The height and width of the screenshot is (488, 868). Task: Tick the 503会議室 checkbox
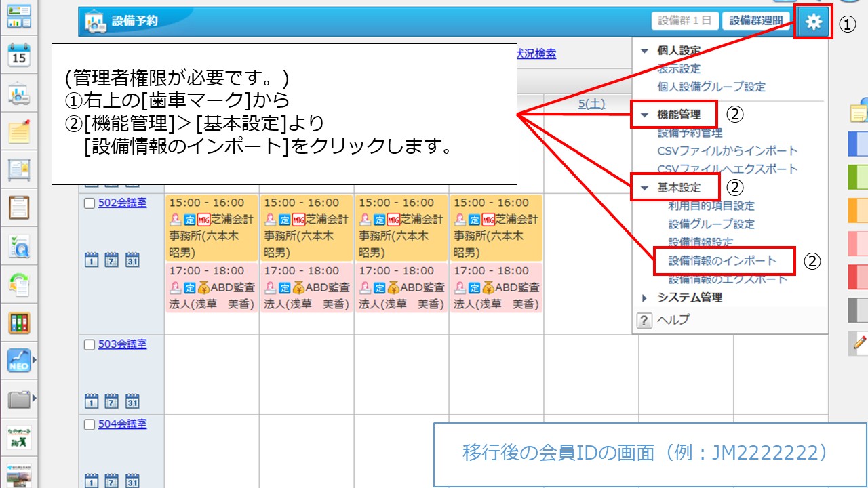[90, 345]
